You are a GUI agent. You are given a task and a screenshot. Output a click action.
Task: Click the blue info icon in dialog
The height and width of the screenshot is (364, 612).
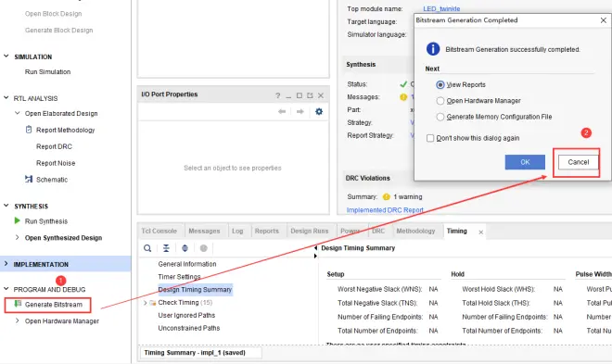point(433,49)
